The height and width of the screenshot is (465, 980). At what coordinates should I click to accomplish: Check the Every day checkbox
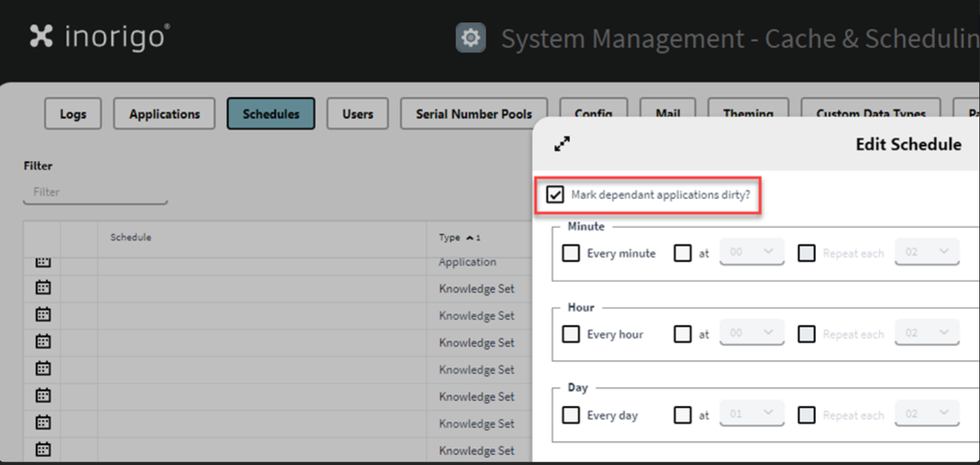pos(571,415)
